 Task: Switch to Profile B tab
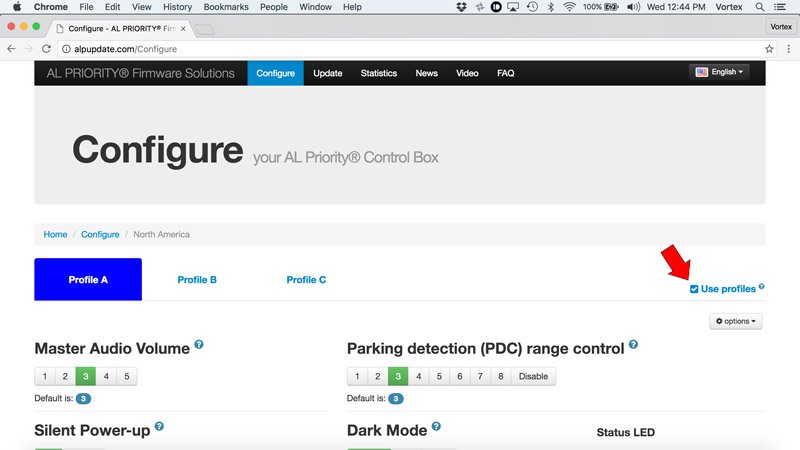coord(197,280)
